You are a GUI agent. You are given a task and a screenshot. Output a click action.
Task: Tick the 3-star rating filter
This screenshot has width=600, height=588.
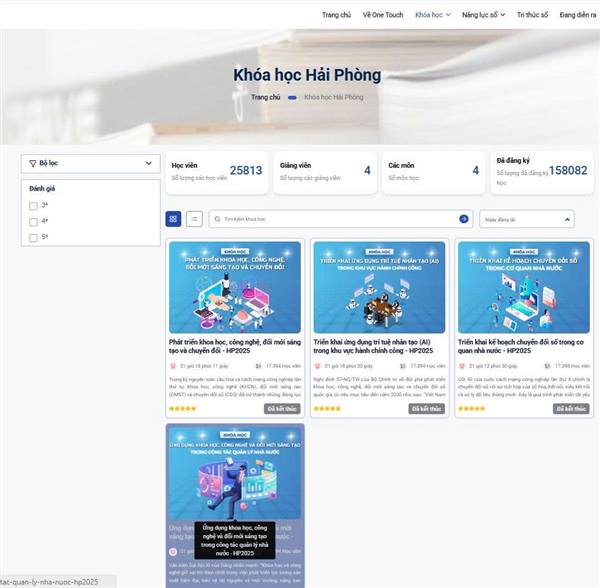(x=33, y=206)
